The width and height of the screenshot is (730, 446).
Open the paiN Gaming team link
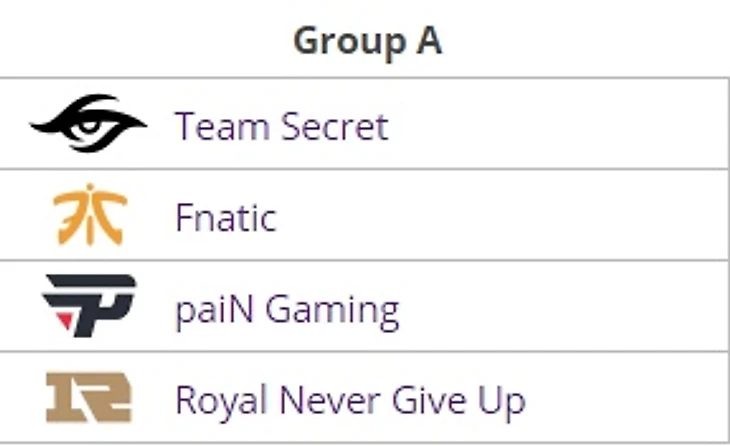tap(286, 309)
